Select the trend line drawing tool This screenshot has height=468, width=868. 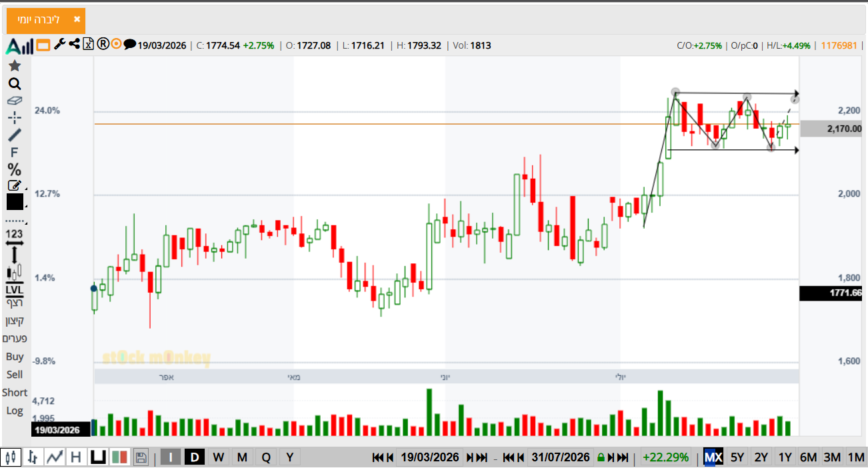coord(14,135)
